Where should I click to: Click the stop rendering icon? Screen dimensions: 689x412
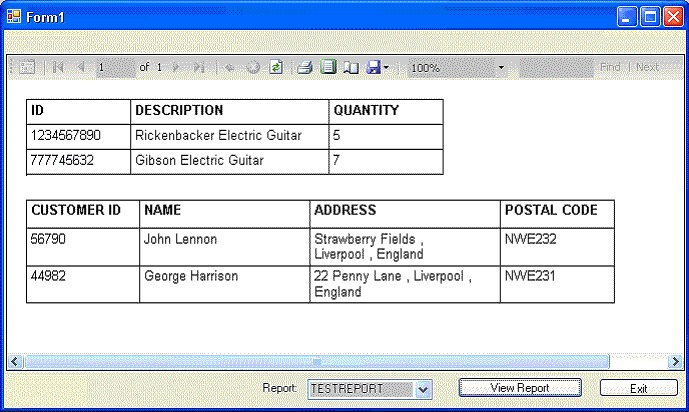tap(253, 67)
